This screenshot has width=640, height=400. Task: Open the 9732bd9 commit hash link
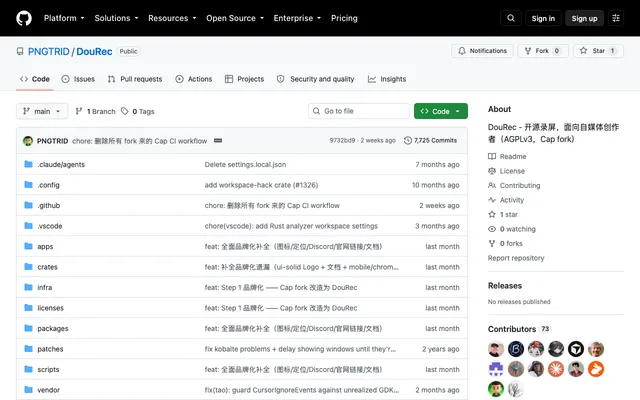click(x=342, y=140)
